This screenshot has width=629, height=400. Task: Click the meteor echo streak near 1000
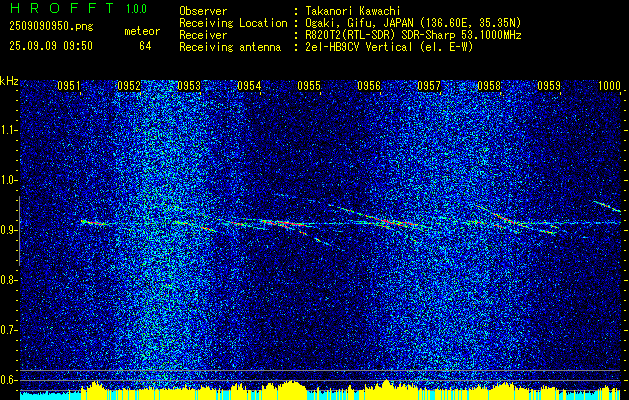click(607, 206)
